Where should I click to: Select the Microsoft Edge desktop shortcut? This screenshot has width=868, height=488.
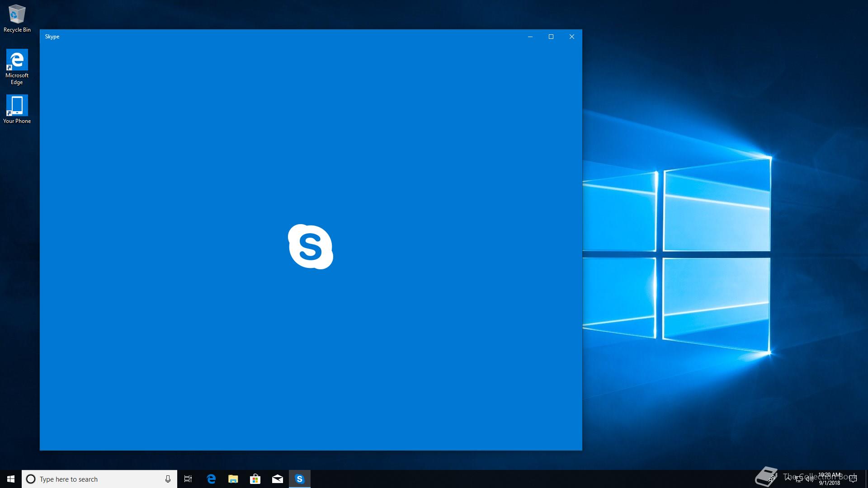tap(17, 67)
